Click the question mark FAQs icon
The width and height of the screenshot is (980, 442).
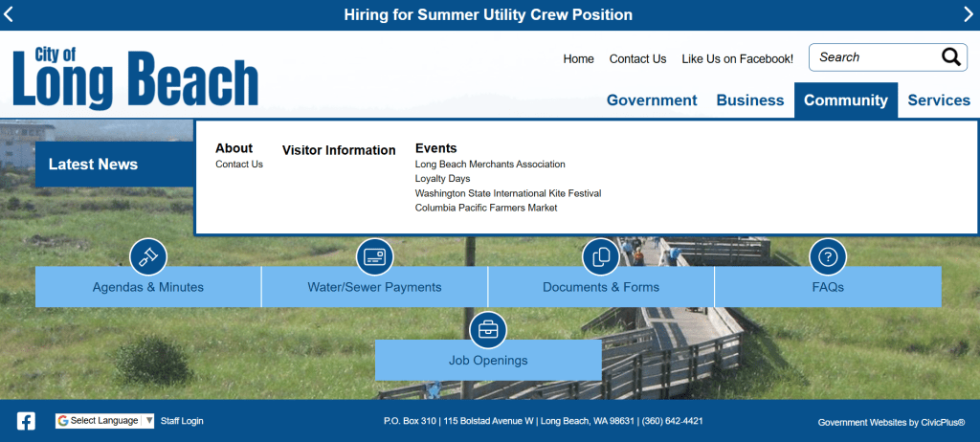click(828, 256)
